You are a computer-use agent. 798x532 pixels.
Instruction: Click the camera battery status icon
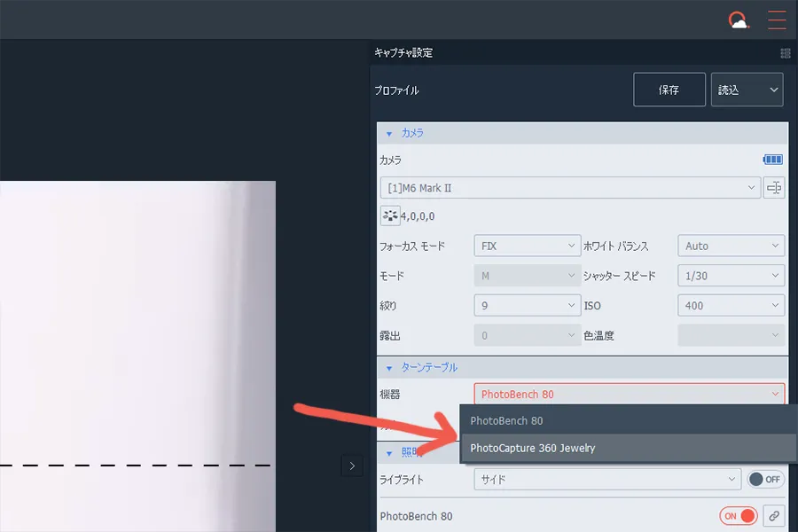[x=772, y=160]
